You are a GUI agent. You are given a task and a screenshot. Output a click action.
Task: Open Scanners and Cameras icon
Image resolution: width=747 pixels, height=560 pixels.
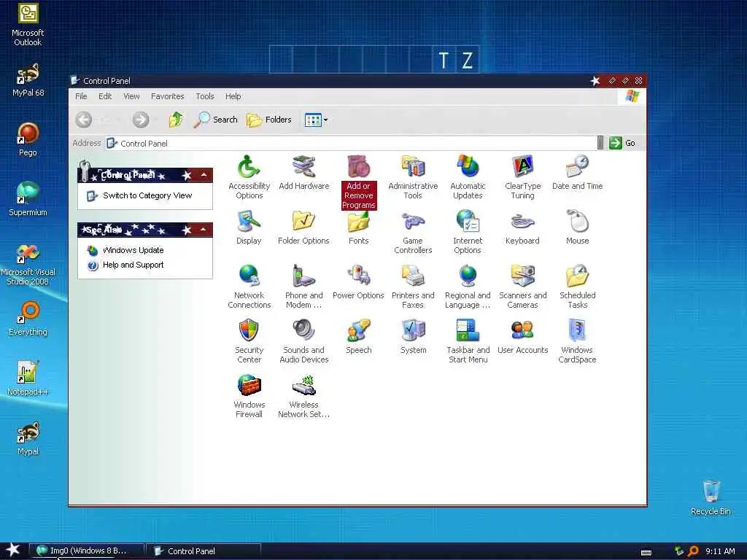522,286
